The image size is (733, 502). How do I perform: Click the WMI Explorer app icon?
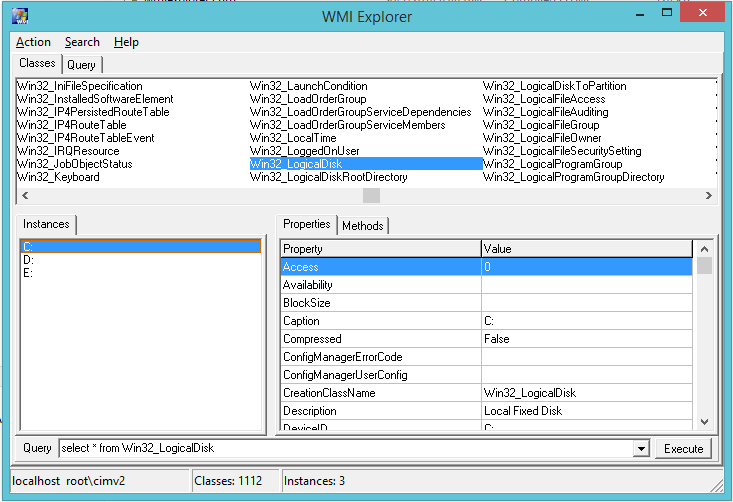click(x=20, y=16)
